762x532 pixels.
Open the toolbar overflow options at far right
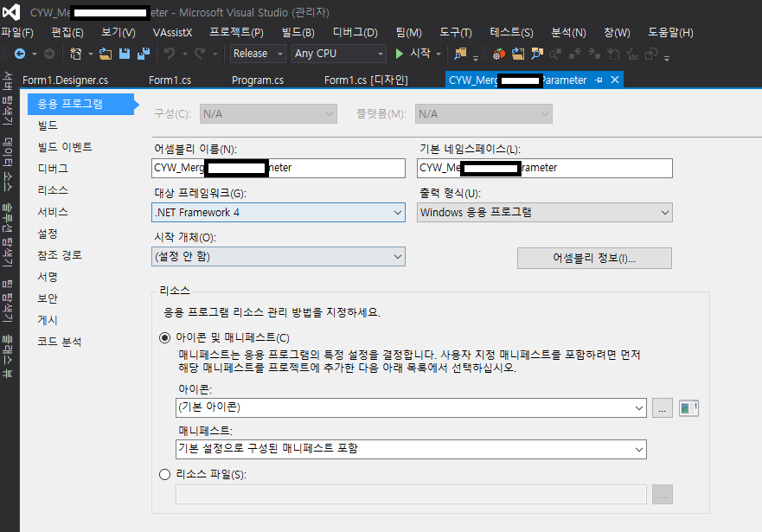pyautogui.click(x=667, y=58)
